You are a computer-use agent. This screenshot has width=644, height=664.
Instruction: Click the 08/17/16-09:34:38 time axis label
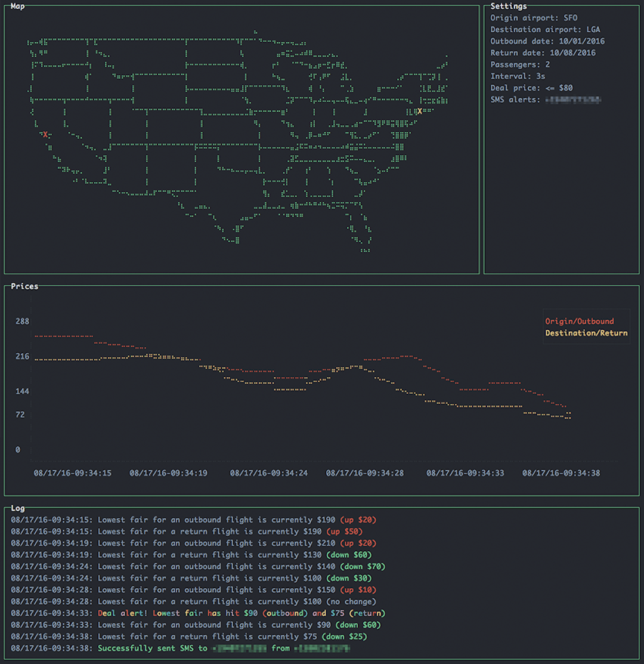pos(561,473)
